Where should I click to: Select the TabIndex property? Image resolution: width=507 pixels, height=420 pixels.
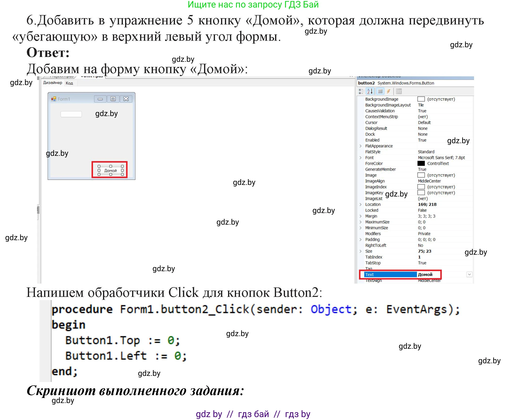tap(374, 257)
